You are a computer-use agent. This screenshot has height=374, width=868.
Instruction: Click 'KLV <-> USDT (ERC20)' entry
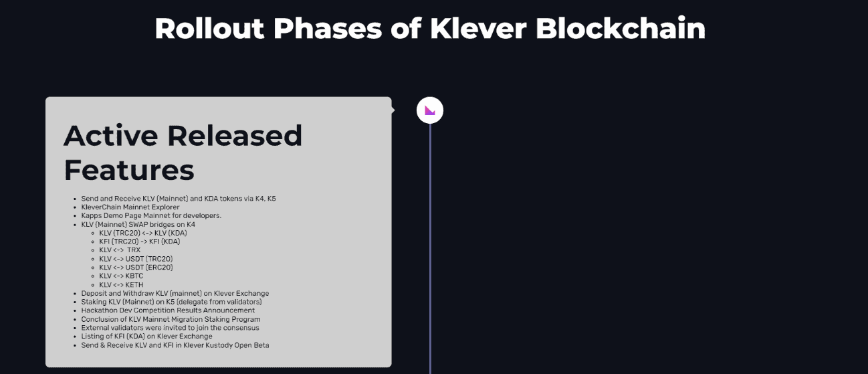coord(136,268)
